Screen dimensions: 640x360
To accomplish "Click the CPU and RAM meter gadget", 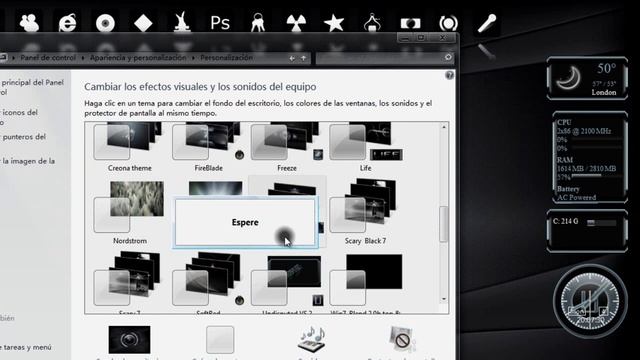I will click(589, 157).
